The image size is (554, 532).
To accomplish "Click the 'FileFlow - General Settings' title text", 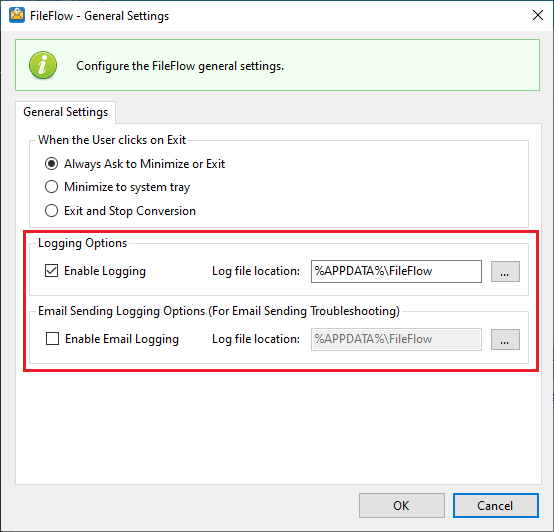I will tap(99, 16).
